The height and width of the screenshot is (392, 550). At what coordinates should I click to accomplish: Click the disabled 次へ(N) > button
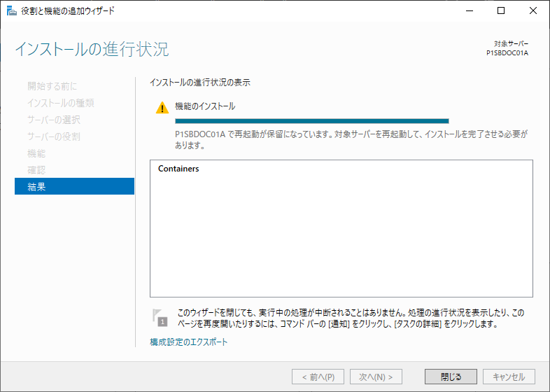[376, 377]
